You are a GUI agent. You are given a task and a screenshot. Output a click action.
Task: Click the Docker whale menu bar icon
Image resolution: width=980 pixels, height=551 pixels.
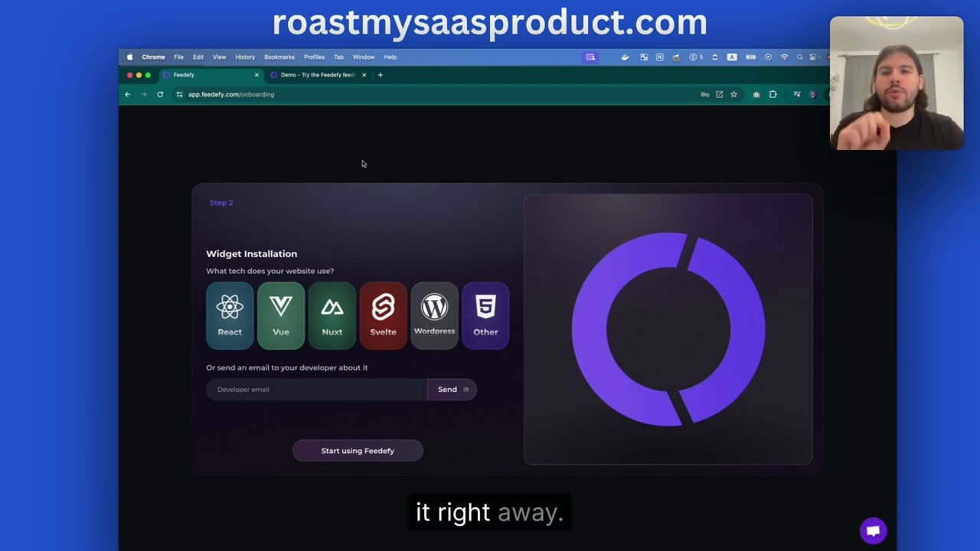[x=625, y=57]
